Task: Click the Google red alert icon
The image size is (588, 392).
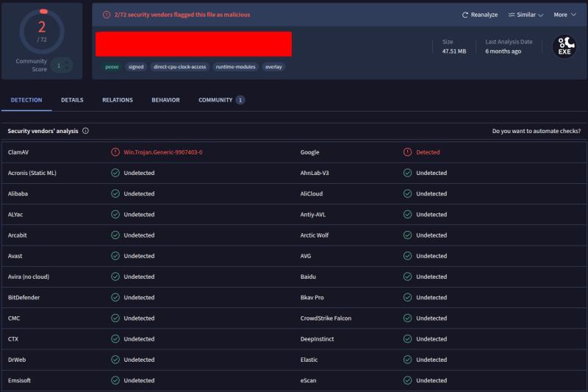Action: click(x=407, y=152)
